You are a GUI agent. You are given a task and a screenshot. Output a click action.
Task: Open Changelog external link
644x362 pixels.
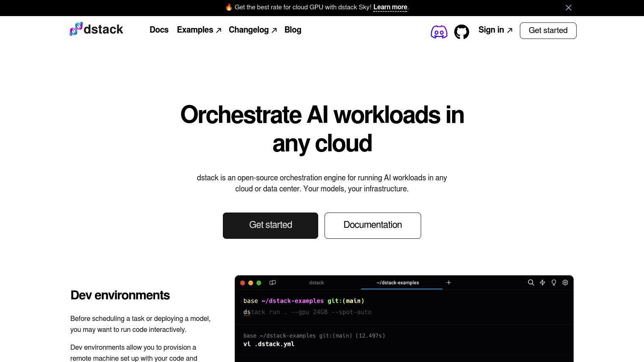pyautogui.click(x=253, y=30)
